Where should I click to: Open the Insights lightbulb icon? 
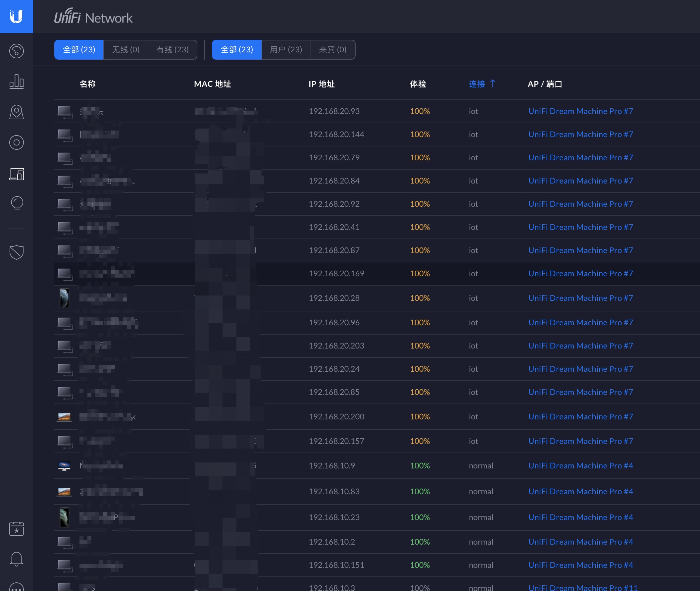click(x=17, y=203)
